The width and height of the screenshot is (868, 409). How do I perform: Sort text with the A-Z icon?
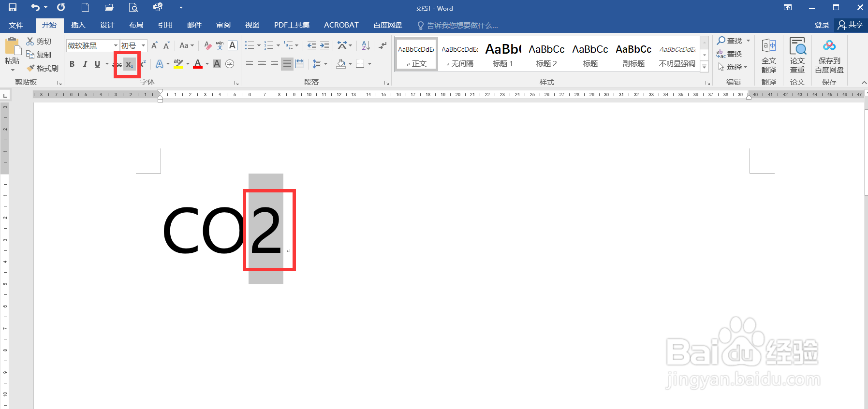click(x=366, y=45)
